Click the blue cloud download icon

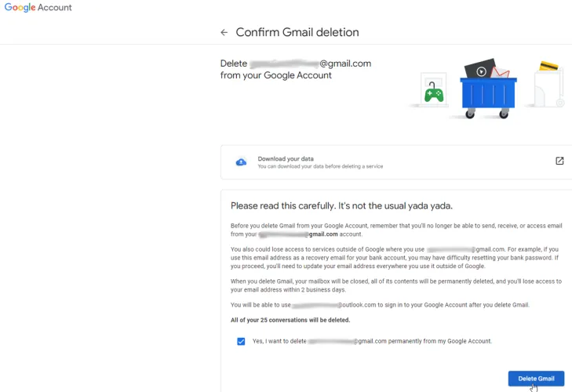click(242, 162)
